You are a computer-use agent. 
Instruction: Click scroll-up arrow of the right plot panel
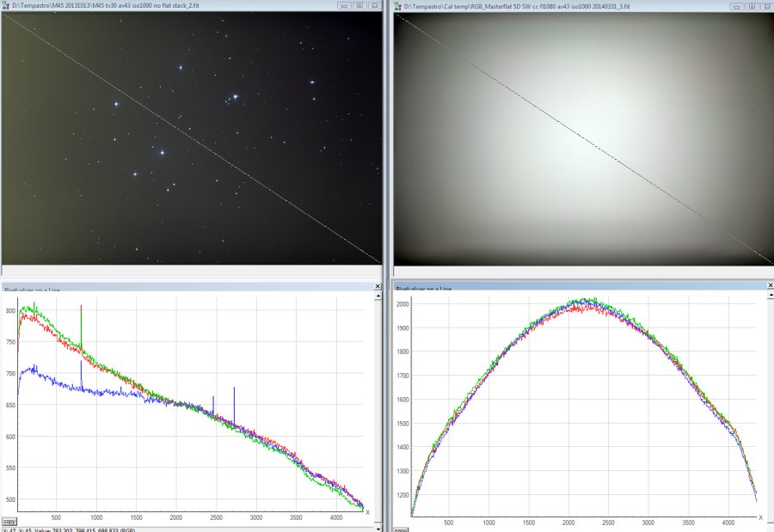(770, 295)
